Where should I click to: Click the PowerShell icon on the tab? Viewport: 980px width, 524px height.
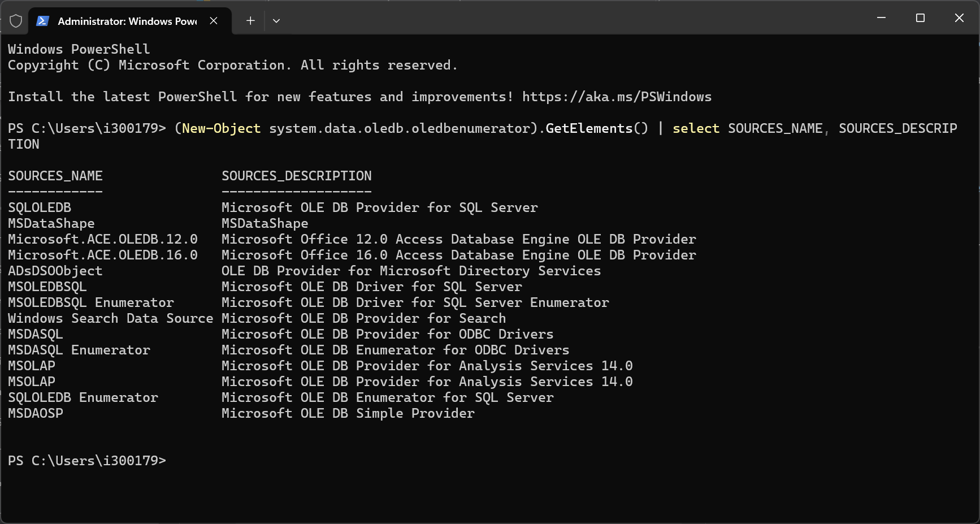(42, 21)
